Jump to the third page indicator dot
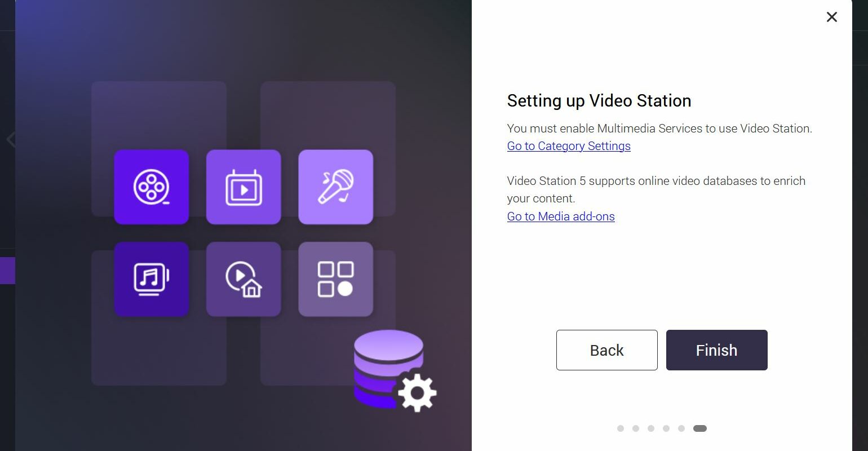 (651, 428)
